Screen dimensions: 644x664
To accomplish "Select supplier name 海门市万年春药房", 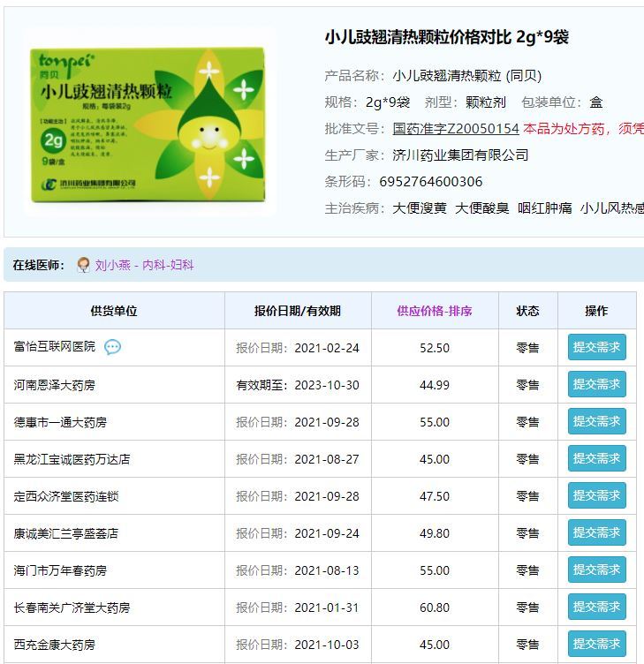I will click(60, 570).
